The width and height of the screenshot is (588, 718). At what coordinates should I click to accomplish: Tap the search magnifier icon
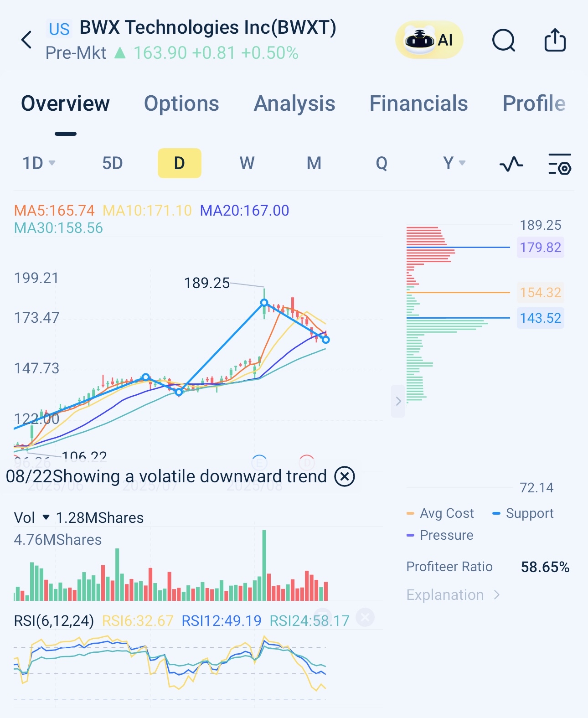point(504,41)
